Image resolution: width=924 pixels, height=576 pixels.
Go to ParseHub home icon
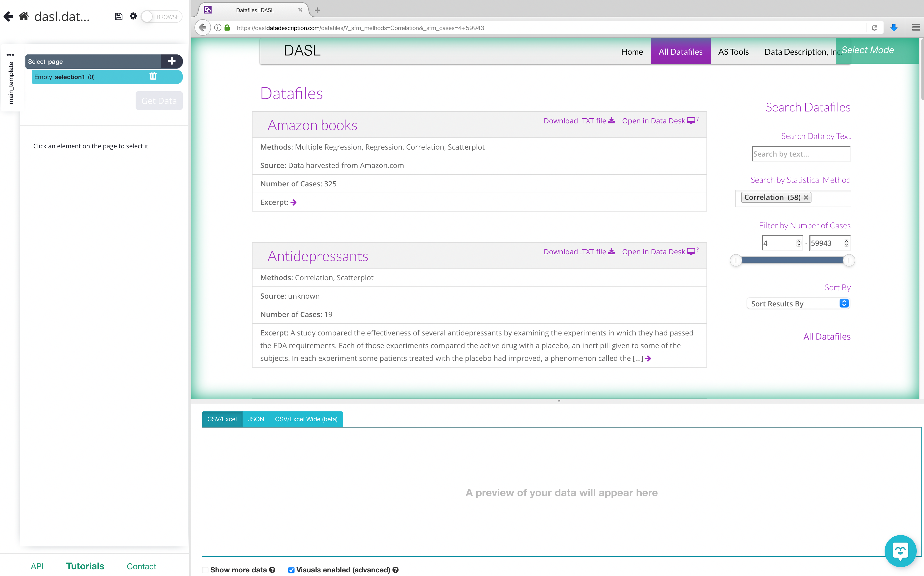[x=24, y=16]
